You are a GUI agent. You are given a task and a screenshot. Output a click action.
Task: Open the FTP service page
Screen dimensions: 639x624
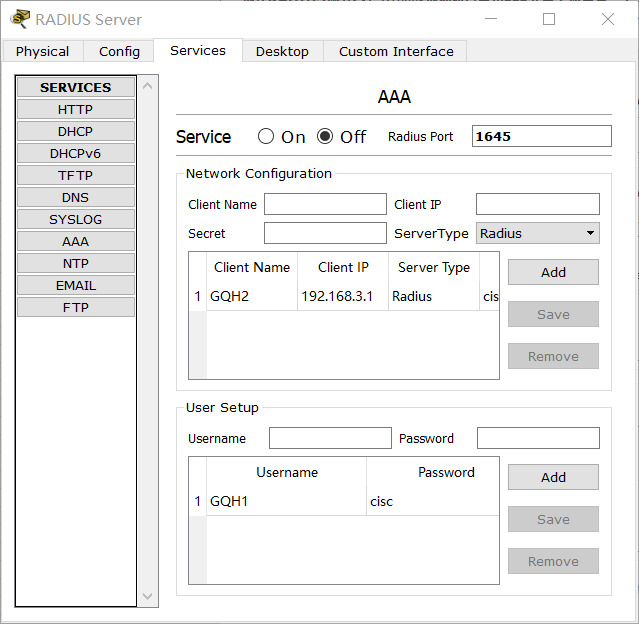click(76, 307)
